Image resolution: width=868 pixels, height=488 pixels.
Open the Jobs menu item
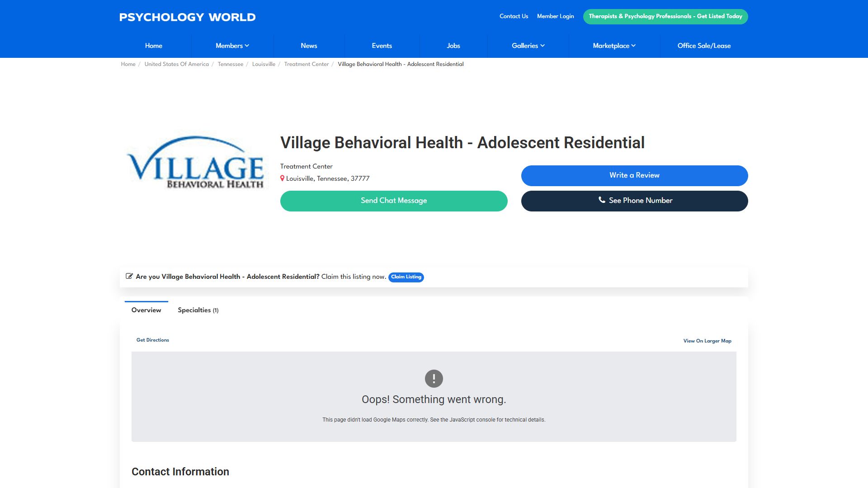point(453,46)
